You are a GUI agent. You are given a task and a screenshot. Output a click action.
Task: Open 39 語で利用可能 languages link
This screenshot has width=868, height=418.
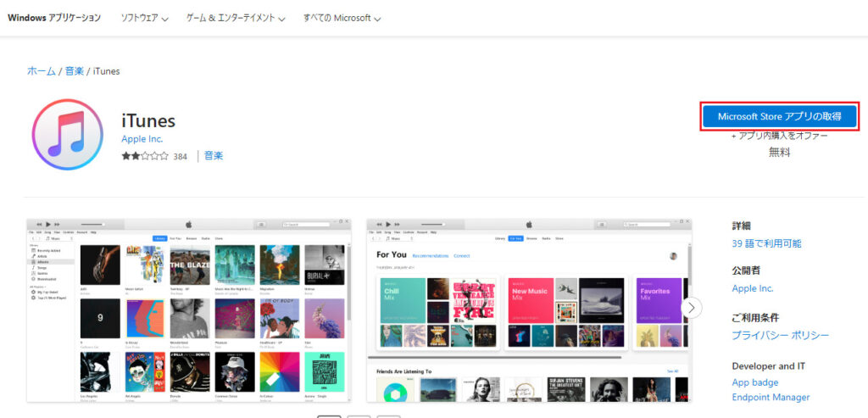[766, 243]
